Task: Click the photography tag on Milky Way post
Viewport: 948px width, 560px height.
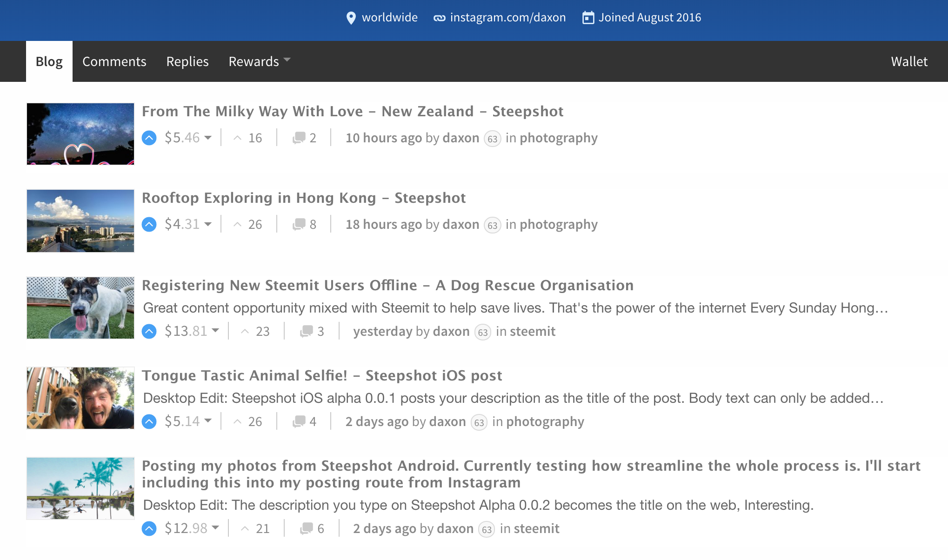Action: [559, 138]
